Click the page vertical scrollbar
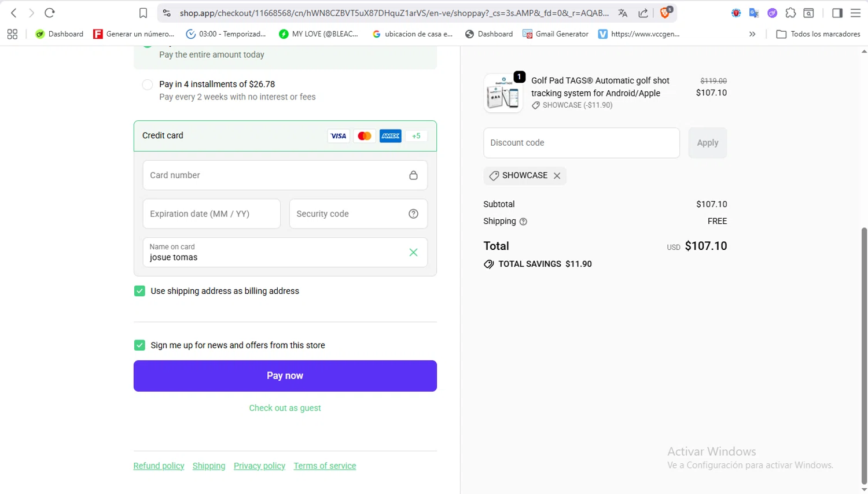The image size is (868, 494). pyautogui.click(x=864, y=356)
